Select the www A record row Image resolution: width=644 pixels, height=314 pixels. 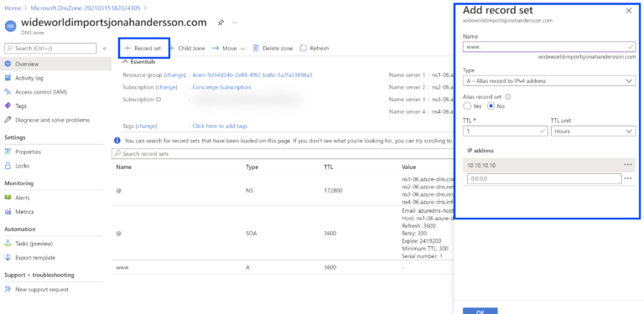tap(283, 267)
